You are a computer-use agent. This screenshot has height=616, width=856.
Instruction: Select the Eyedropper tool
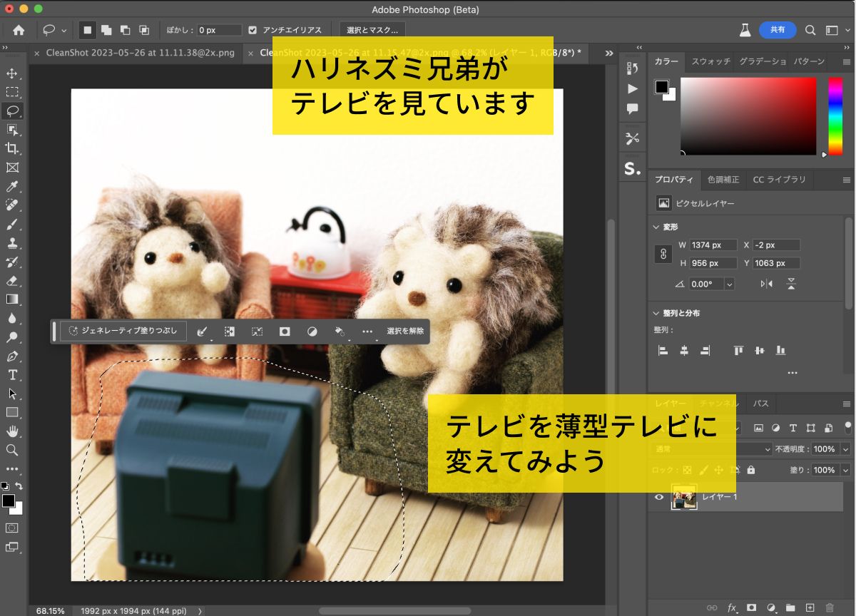[x=12, y=187]
